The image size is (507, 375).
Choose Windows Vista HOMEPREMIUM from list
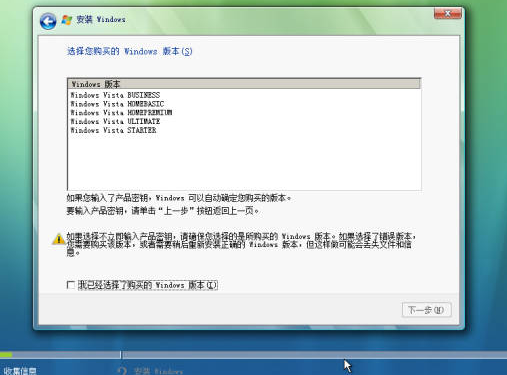click(121, 112)
